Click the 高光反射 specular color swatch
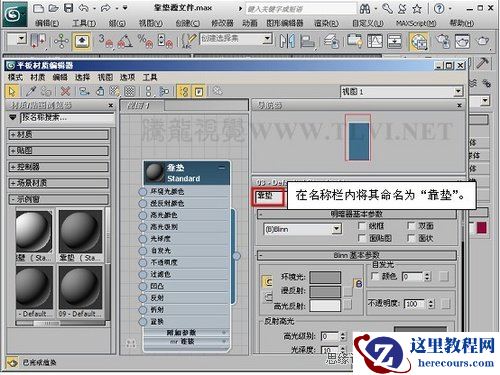Image resolution: width=500 pixels, height=375 pixels. 325,305
